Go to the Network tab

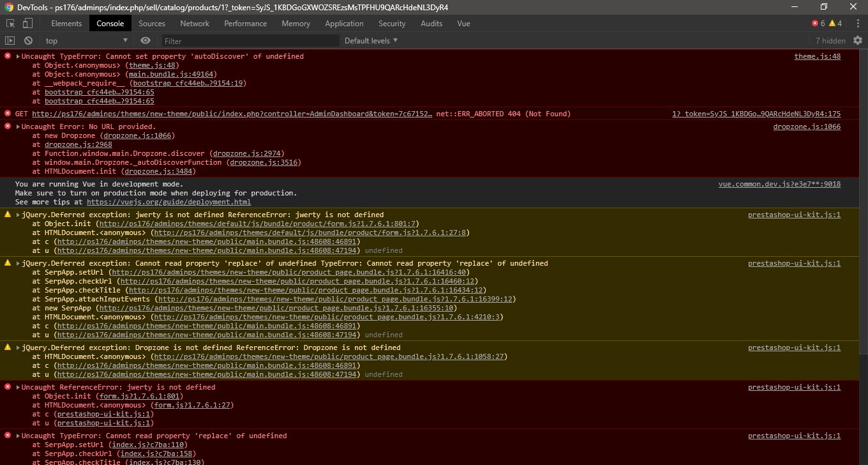click(195, 24)
